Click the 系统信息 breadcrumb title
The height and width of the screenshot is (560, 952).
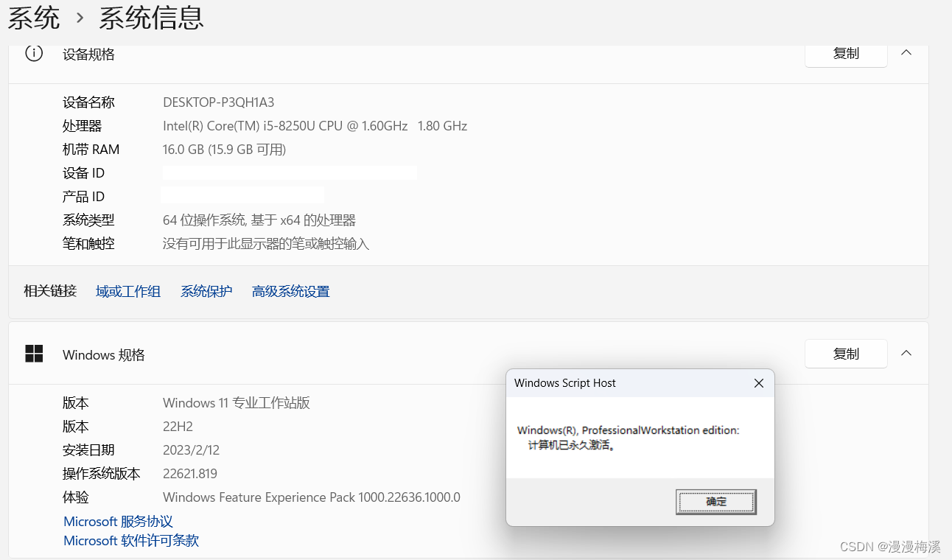click(151, 18)
